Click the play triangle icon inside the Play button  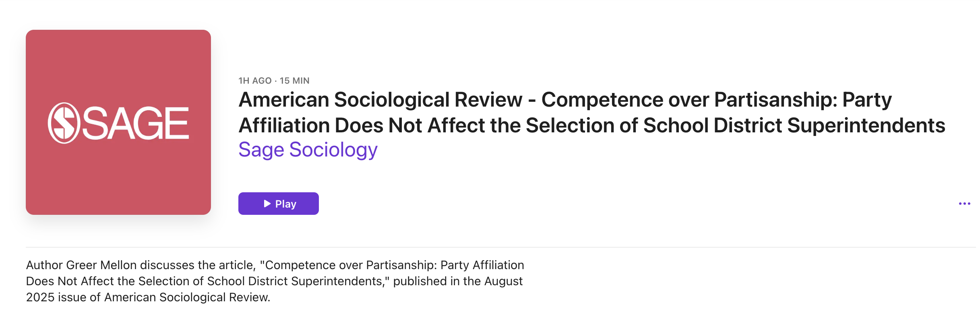[x=267, y=204]
